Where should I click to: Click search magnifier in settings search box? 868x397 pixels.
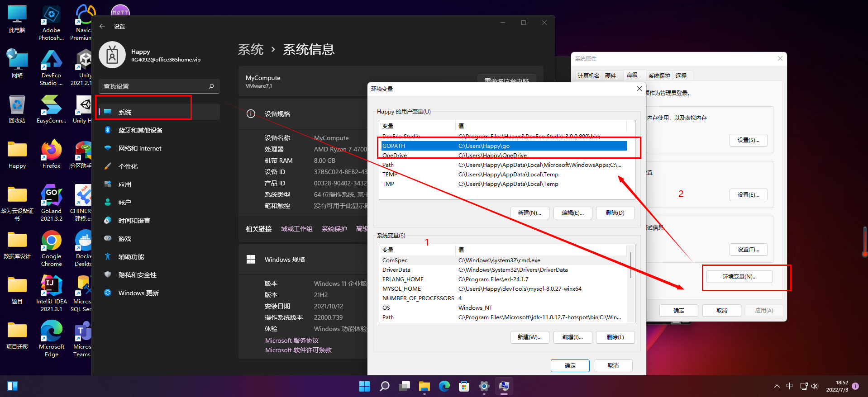coord(211,86)
